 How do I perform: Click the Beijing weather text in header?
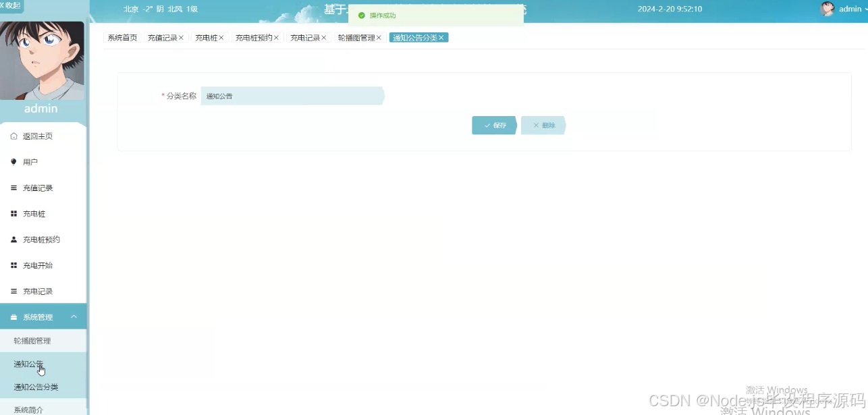pos(161,9)
